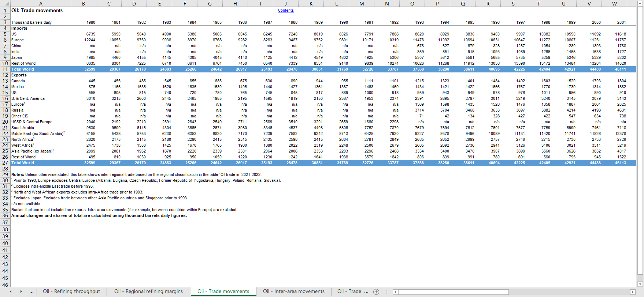Add a new sheet with plus icon
The height and width of the screenshot is (297, 644).
pos(376,292)
